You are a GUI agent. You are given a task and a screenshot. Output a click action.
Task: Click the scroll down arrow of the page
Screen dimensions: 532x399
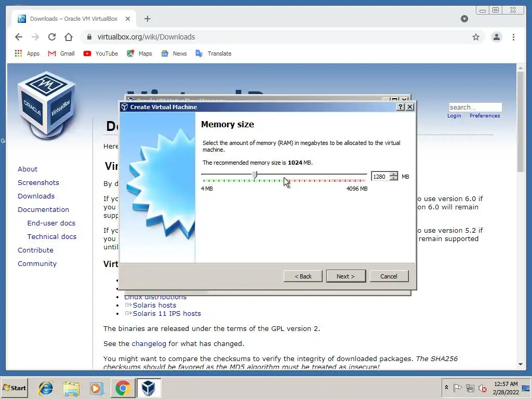tap(521, 364)
